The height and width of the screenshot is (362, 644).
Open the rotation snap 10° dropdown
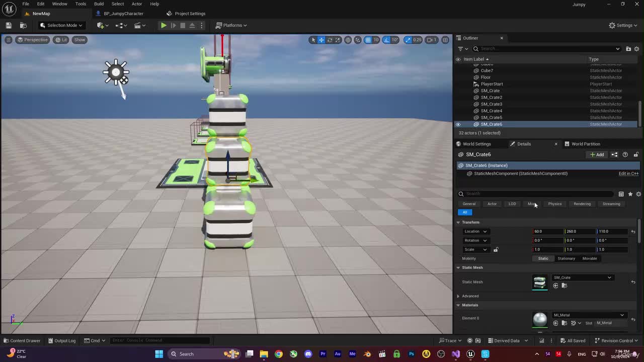click(395, 40)
